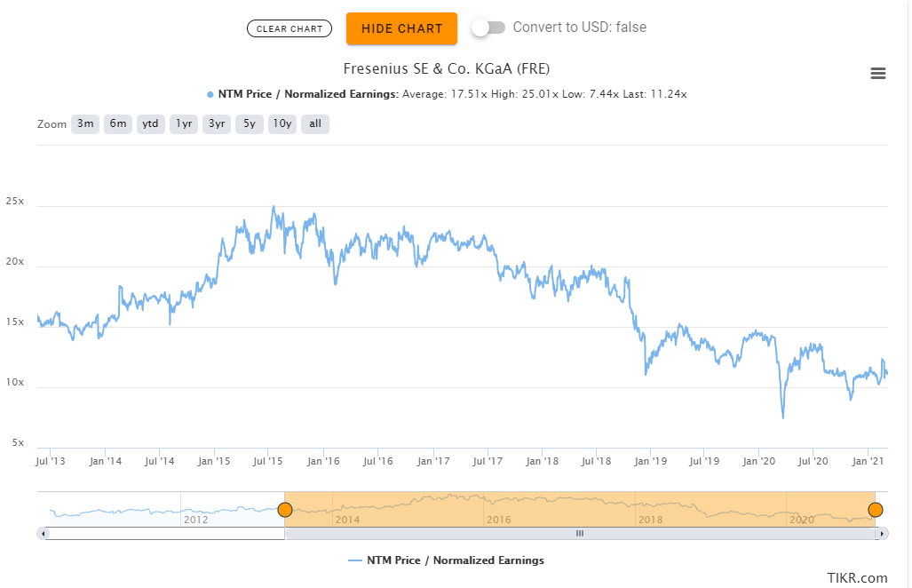The width and height of the screenshot is (912, 588).
Task: Click the 25x y-axis label
Action: 15,202
